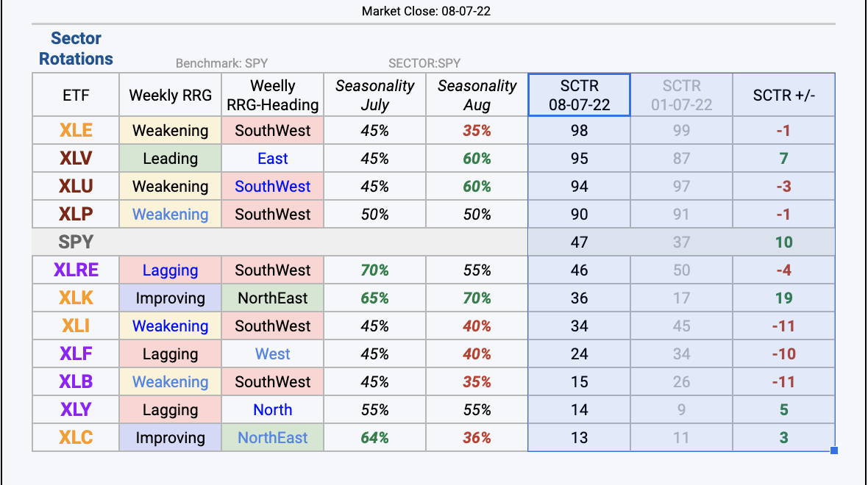Click the SCTR 08-07-22 header cell
The height and width of the screenshot is (485, 868).
(579, 95)
